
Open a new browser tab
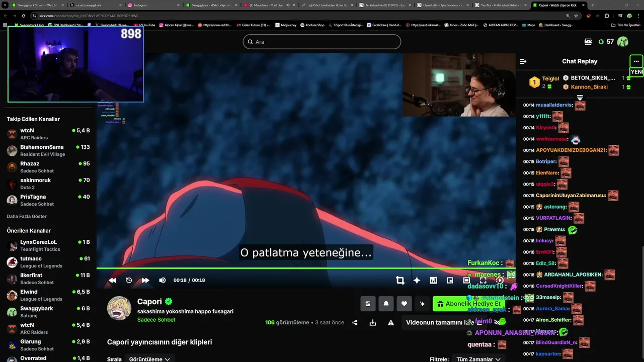(x=592, y=5)
